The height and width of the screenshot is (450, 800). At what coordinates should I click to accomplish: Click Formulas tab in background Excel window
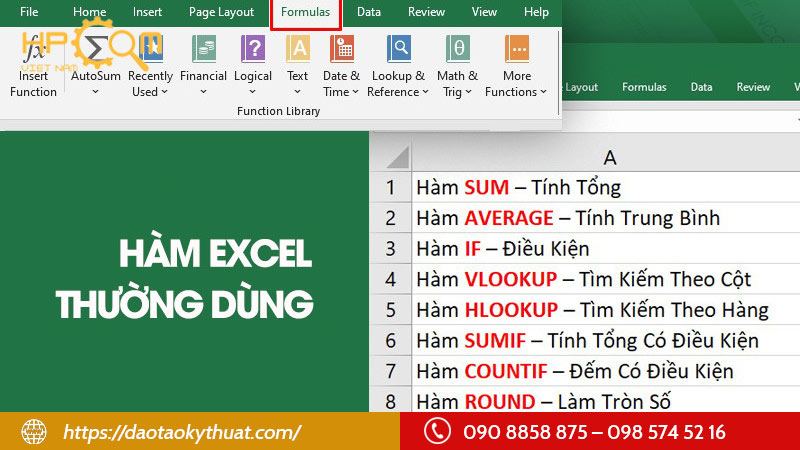[x=644, y=87]
